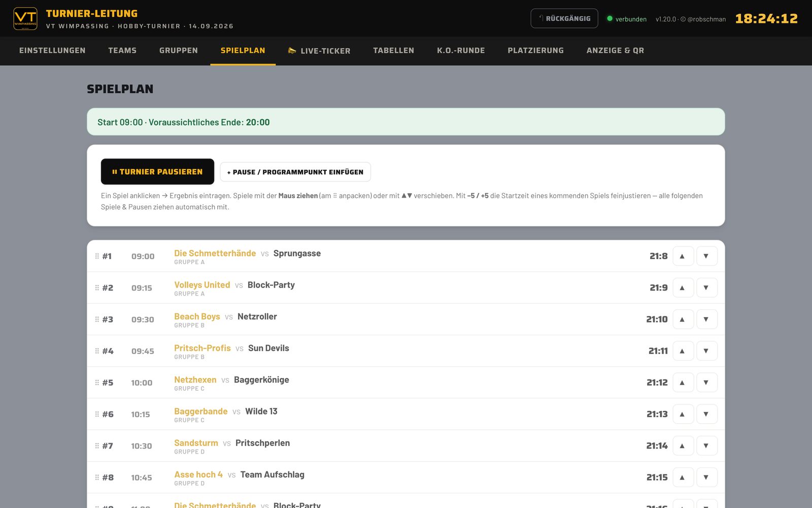
Task: Move match #5 Netzhexen down
Action: point(706,383)
